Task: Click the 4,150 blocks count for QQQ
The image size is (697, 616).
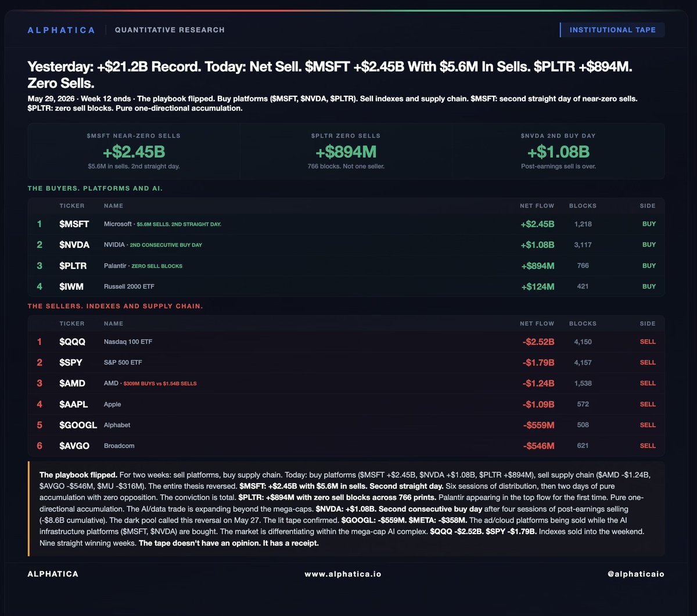Action: tap(583, 342)
